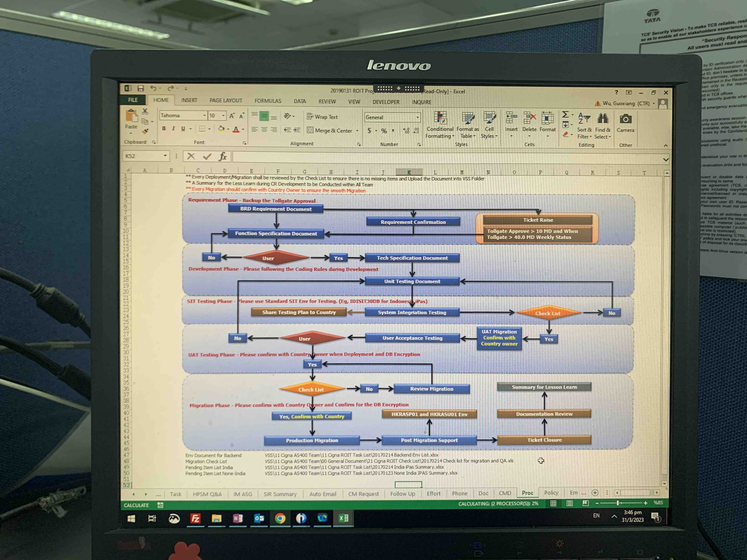Viewport: 747px width, 560px height.
Task: Add a new sheet with plus button
Action: point(595,493)
